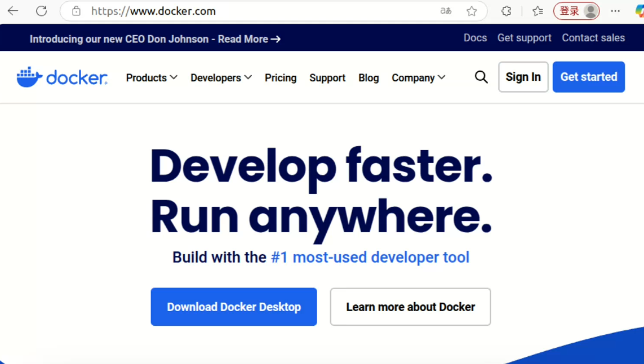View site info via the lock icon
Screen dimensions: 644x364
[76, 11]
